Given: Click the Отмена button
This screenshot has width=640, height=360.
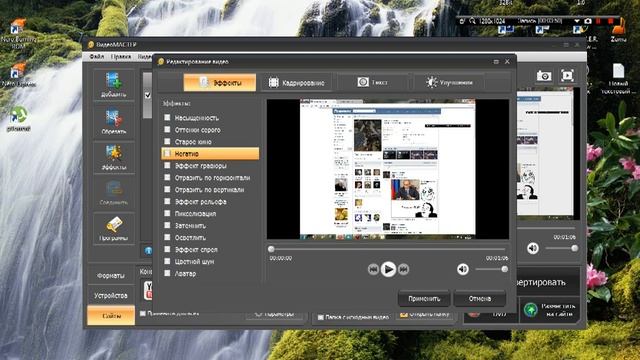Looking at the screenshot, I should point(480,299).
